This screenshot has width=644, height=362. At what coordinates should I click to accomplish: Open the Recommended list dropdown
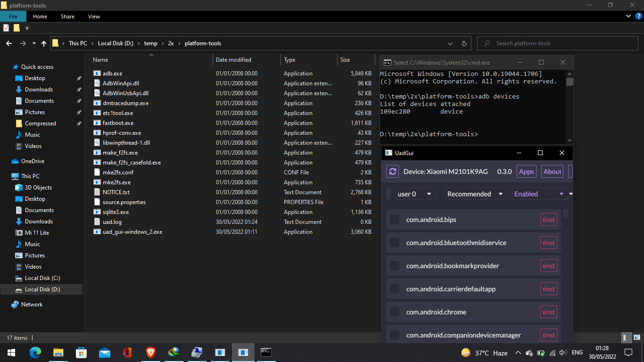(x=476, y=193)
